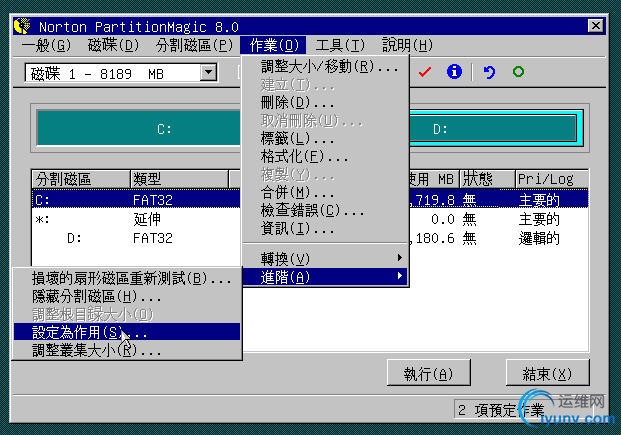Open the 工具(T) menu
Viewport: 621px width, 435px height.
340,45
